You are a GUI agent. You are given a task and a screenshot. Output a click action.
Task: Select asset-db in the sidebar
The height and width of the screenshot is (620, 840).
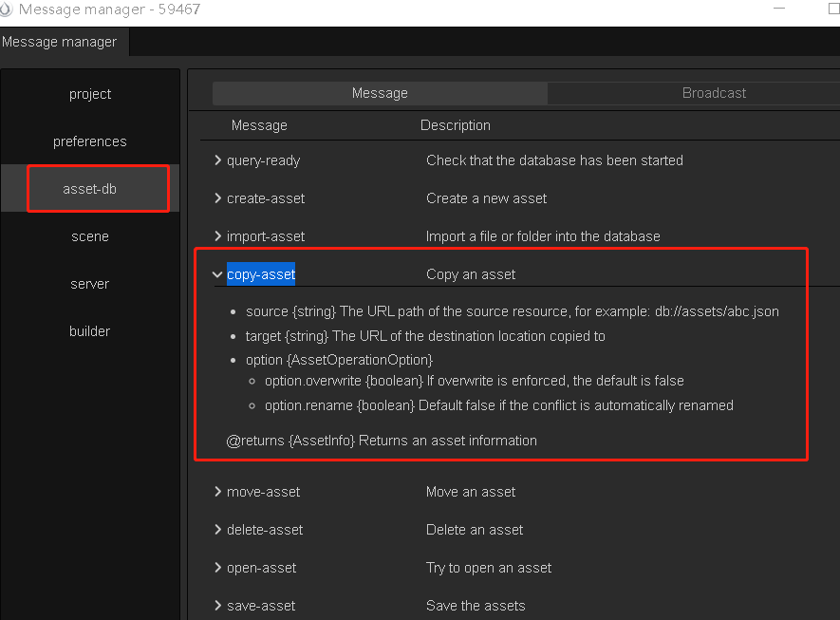(90, 189)
